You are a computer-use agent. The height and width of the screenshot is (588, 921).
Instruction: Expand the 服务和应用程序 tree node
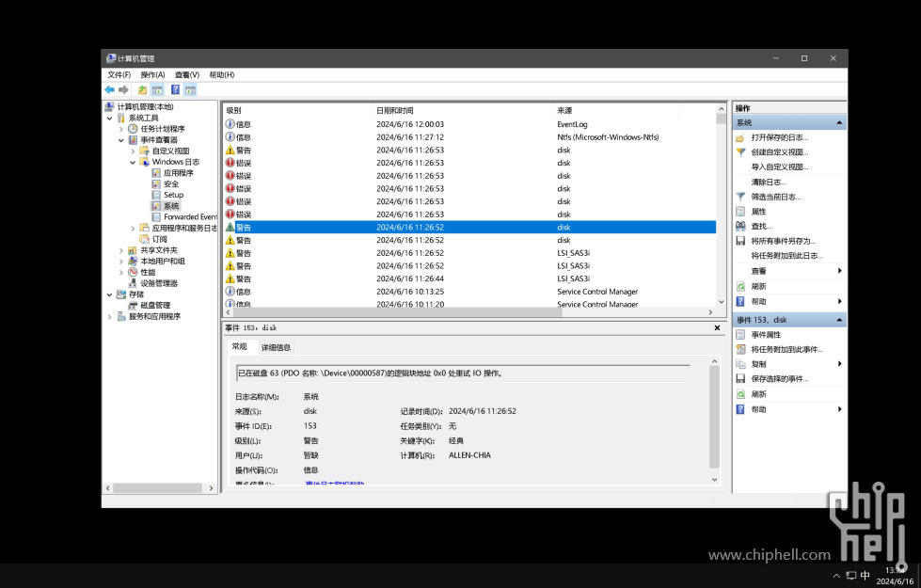[109, 317]
